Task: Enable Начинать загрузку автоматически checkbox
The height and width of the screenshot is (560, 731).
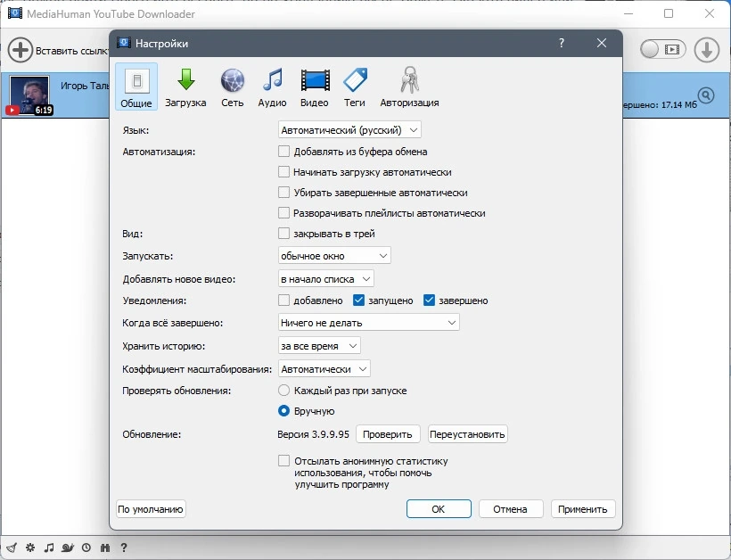Action: (283, 172)
